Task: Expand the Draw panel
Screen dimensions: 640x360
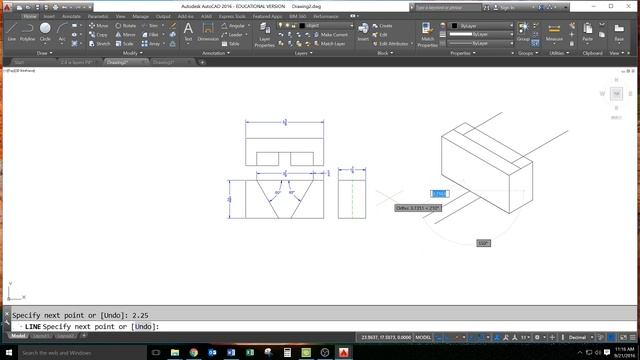Action: 44,53
